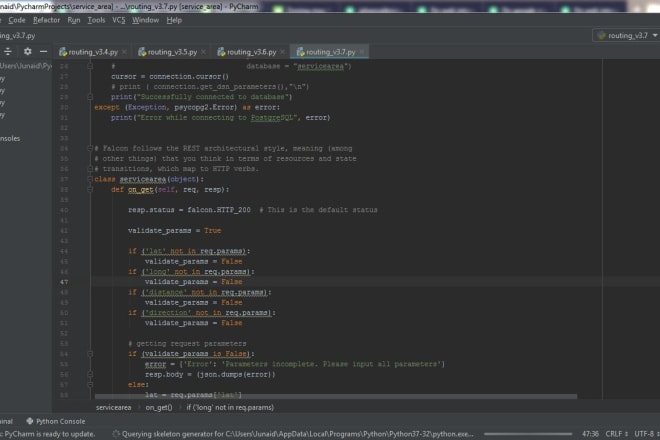Switch to routing_v3.4.py editor tab
660x440 pixels.
(x=93, y=52)
